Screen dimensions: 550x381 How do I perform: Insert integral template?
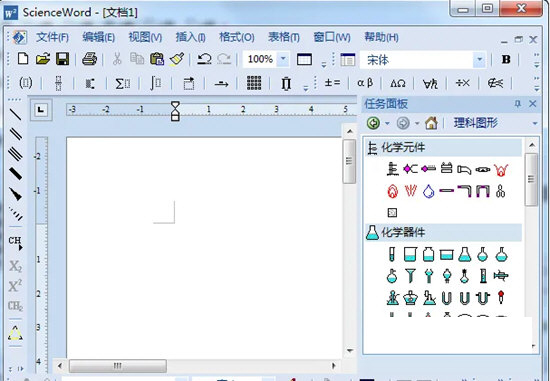click(155, 83)
